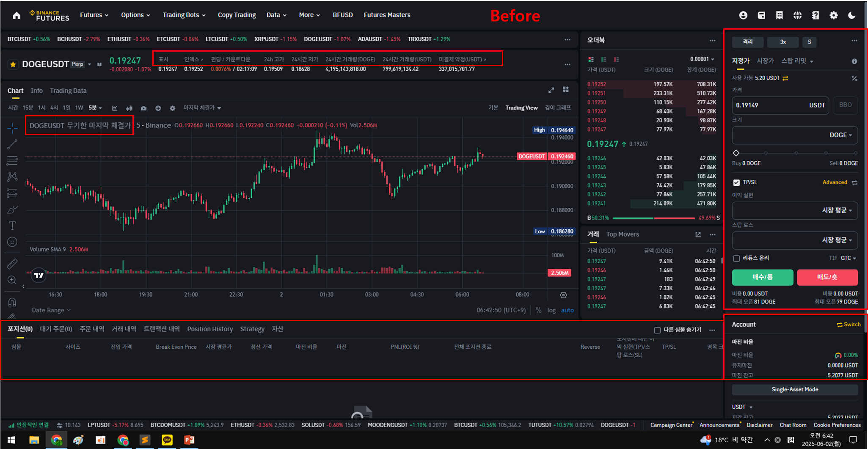
Task: Open the Futures dropdown menu
Action: tap(94, 15)
